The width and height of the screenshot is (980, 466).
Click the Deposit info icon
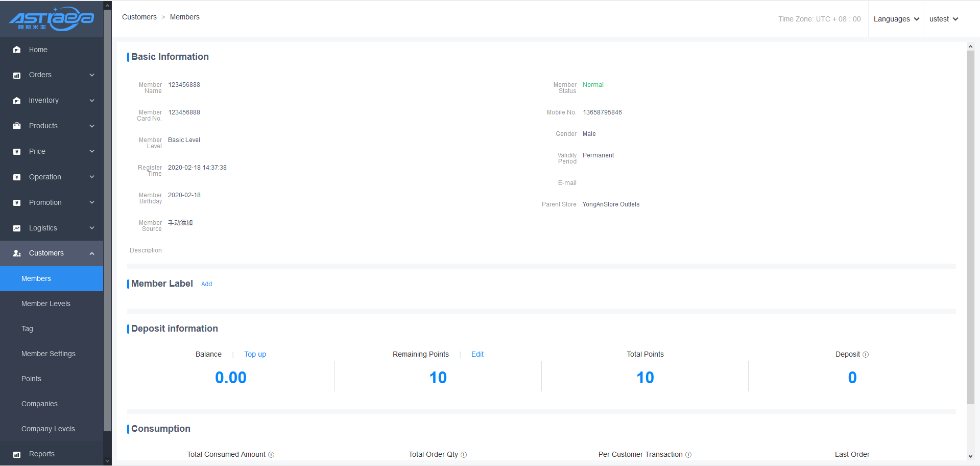[x=866, y=355]
